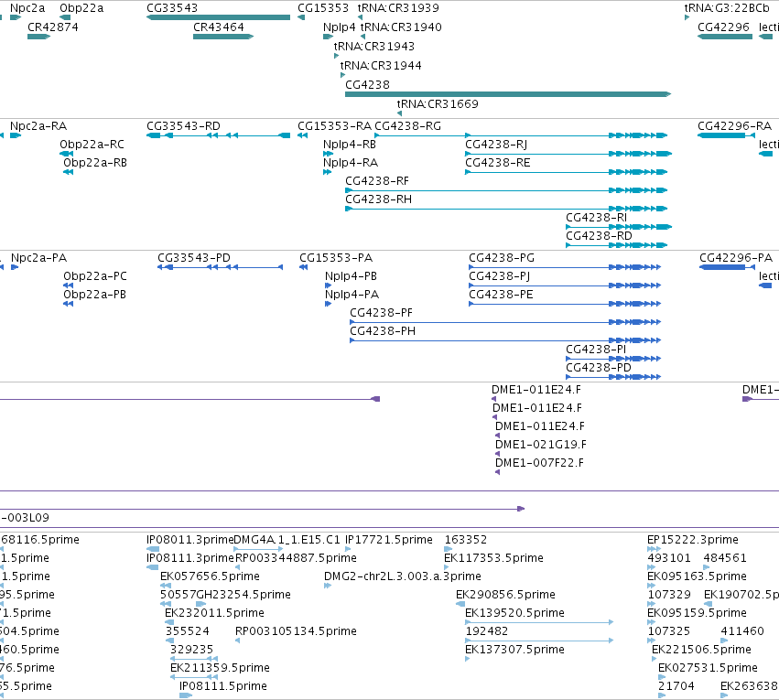Click the Npc2a gene label
The image size is (779, 700).
coord(27,8)
